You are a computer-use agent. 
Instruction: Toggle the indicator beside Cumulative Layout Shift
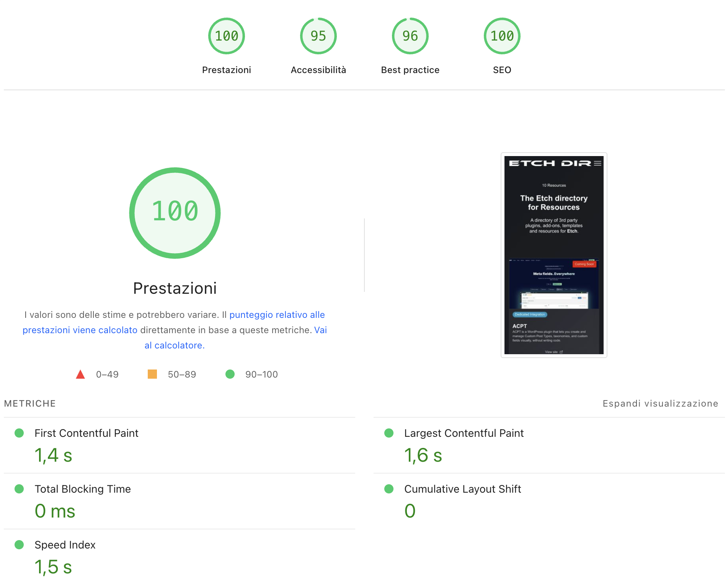point(389,489)
